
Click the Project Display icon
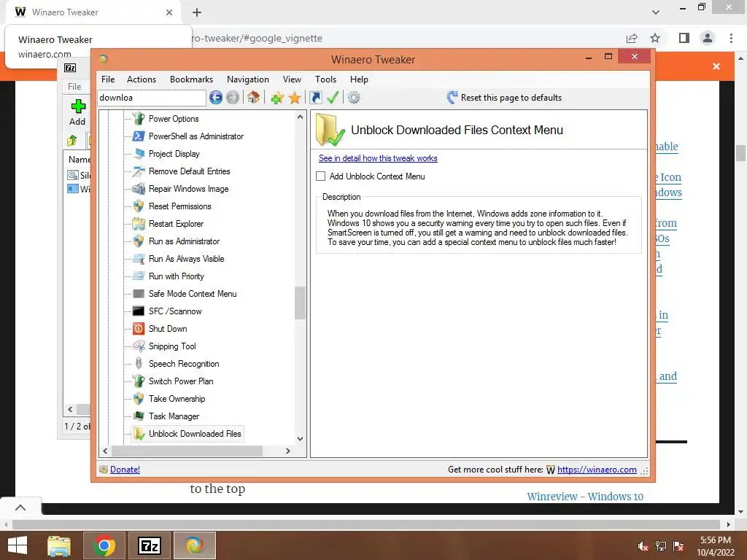point(139,154)
